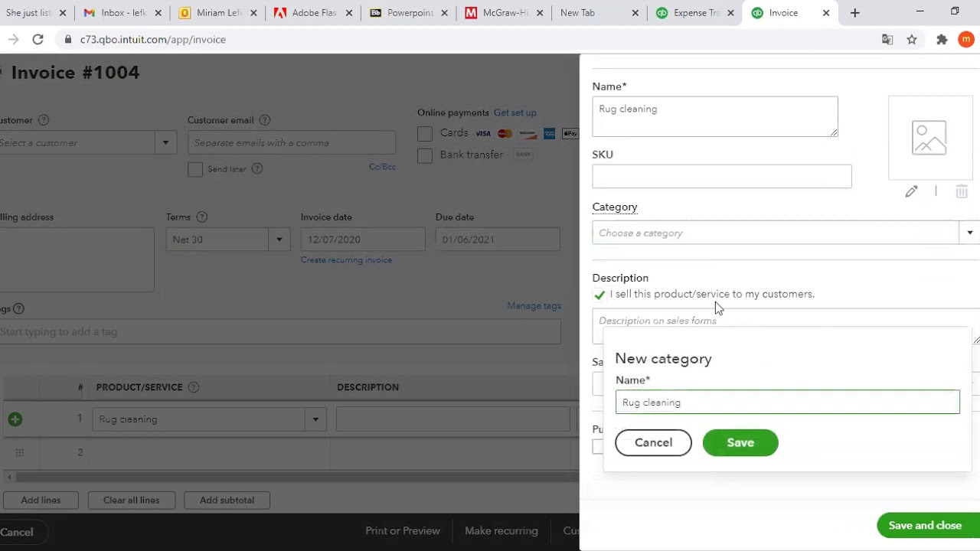Enable the Cards payment checkbox
980x551 pixels.
click(425, 134)
